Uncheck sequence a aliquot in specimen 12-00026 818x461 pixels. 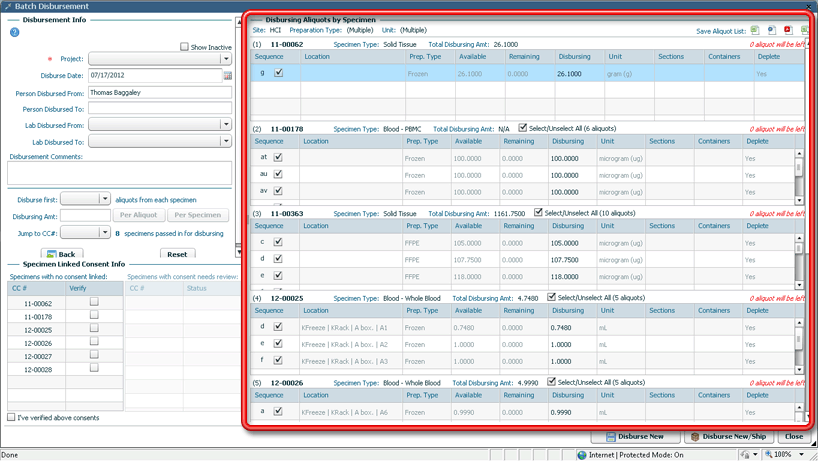[278, 411]
